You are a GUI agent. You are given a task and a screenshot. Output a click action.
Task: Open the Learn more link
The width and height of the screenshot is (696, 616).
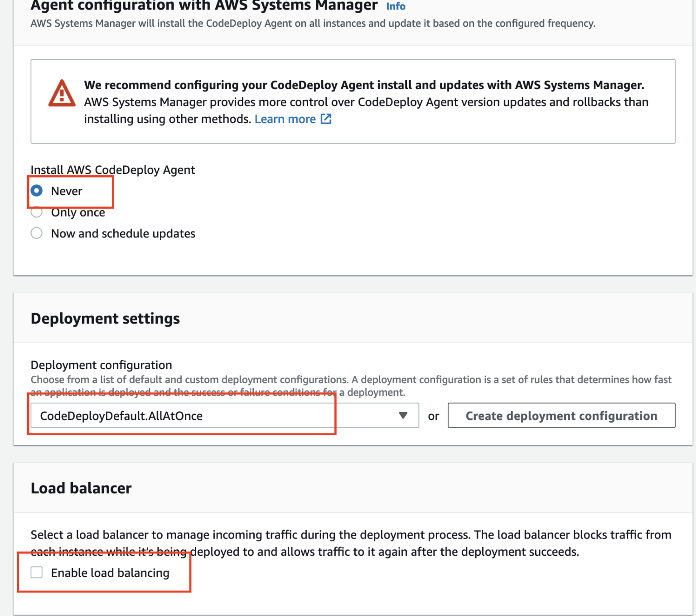[285, 119]
